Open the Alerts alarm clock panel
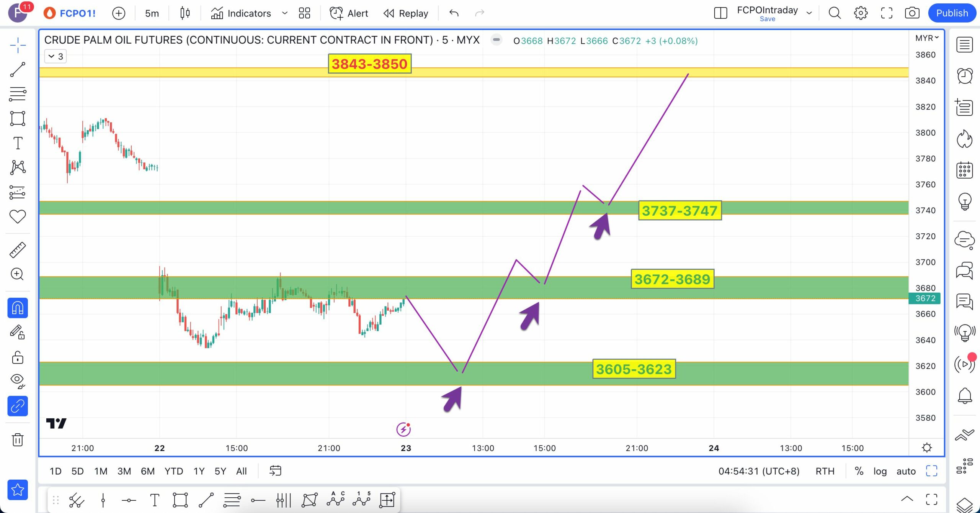This screenshot has height=513, width=980. click(964, 76)
